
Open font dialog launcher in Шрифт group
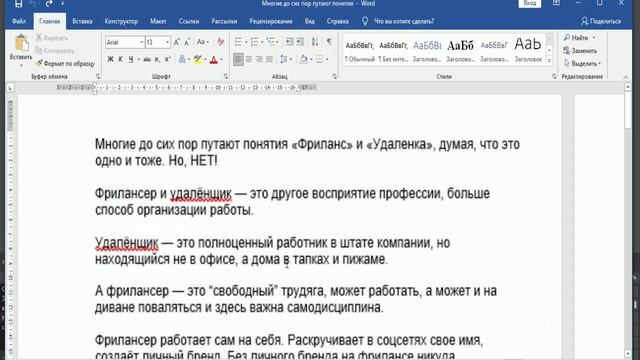pos(226,76)
